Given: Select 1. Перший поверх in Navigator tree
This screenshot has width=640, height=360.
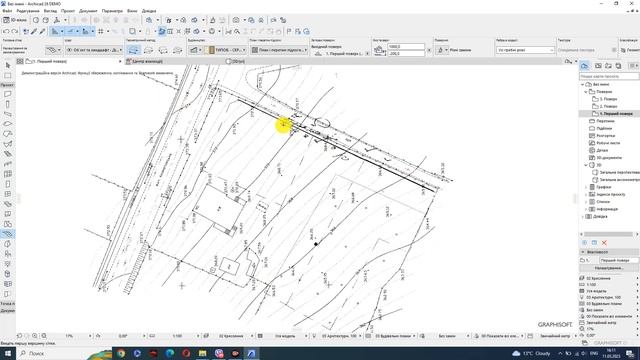Looking at the screenshot, I should 616,113.
